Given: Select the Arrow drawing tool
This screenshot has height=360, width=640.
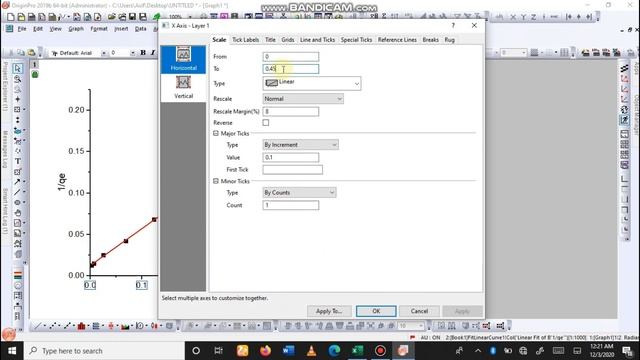Looking at the screenshot, I should point(18,182).
